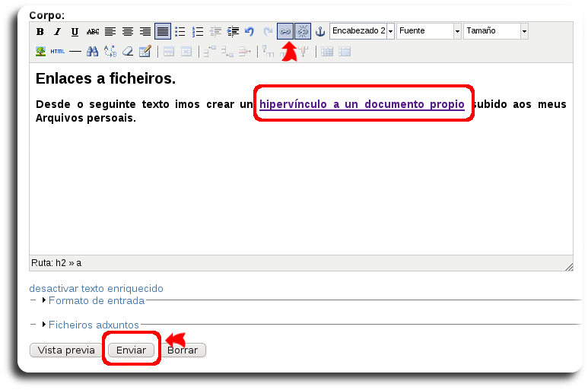Click the undo arrow icon

pos(250,32)
